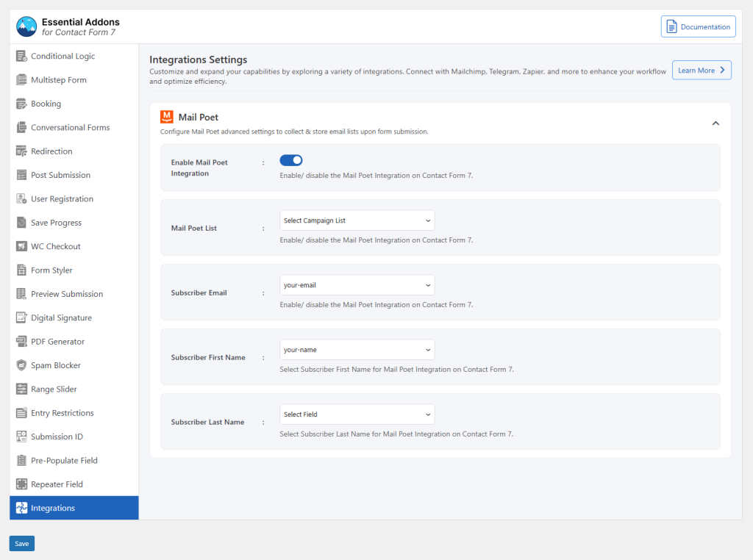Open the Conditional Logic menu item
The image size is (753, 560).
tap(74, 56)
